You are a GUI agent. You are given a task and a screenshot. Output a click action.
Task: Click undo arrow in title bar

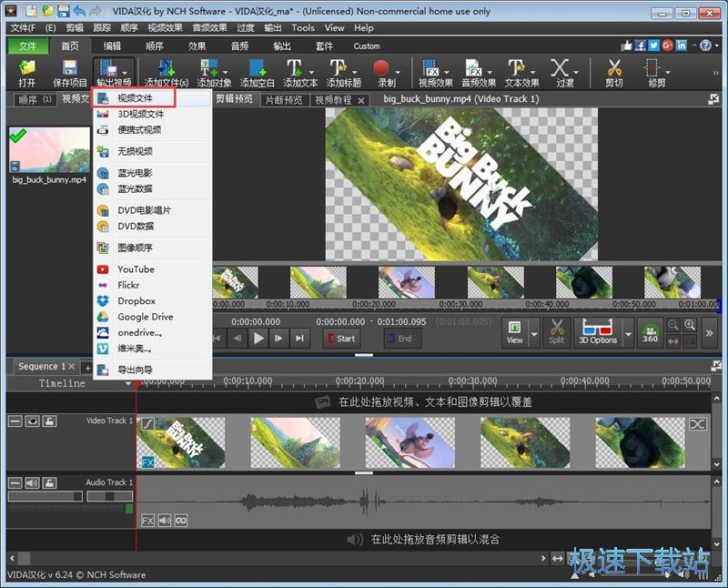pyautogui.click(x=79, y=11)
